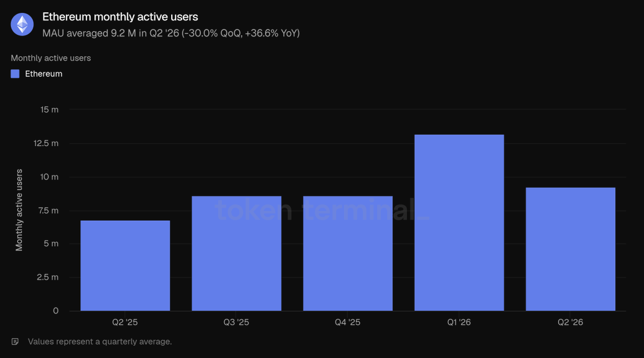Click the 15 m axis label
Screen dimensions: 644x358
[x=49, y=110]
